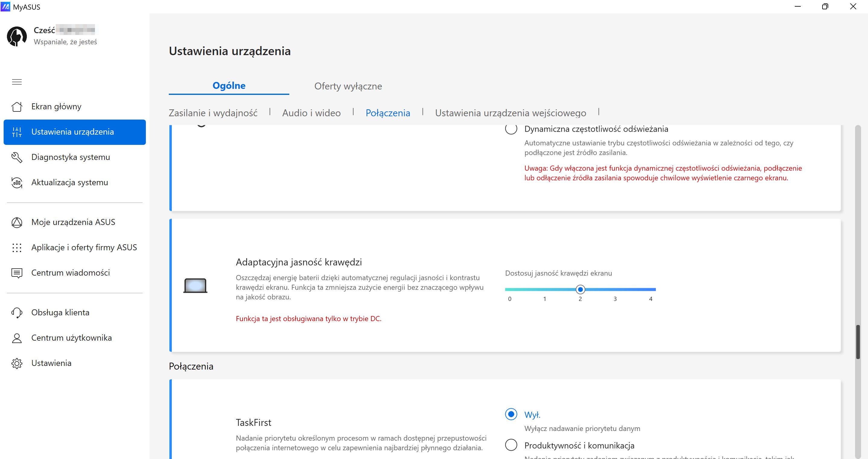Viewport: 868px width, 459px height.
Task: Click the person icon for Centrum użytkownika
Action: pos(17,338)
